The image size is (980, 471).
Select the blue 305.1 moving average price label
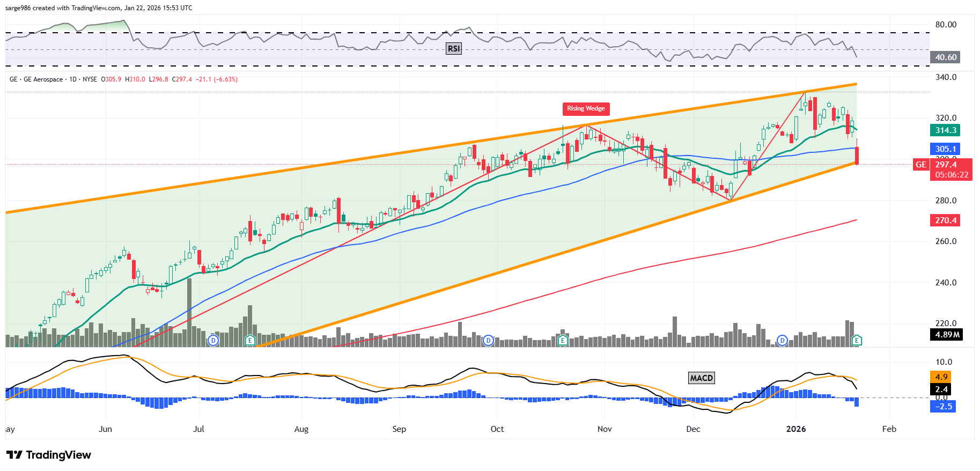tap(945, 149)
